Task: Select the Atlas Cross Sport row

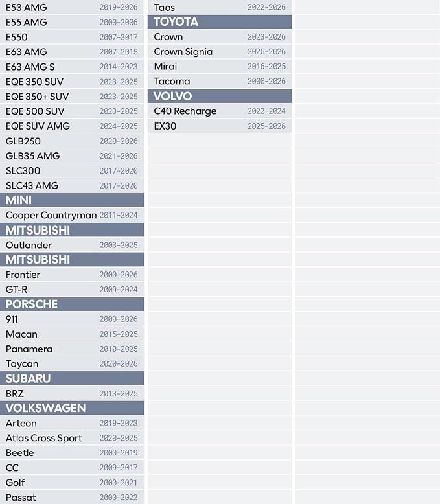Action: (72, 438)
